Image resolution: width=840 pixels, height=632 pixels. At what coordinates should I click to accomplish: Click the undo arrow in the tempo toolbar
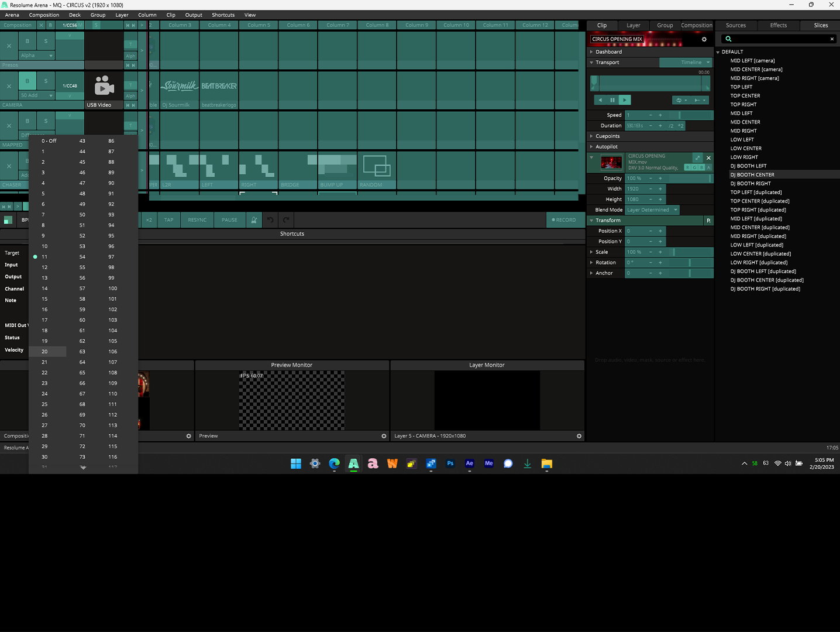[x=270, y=220]
